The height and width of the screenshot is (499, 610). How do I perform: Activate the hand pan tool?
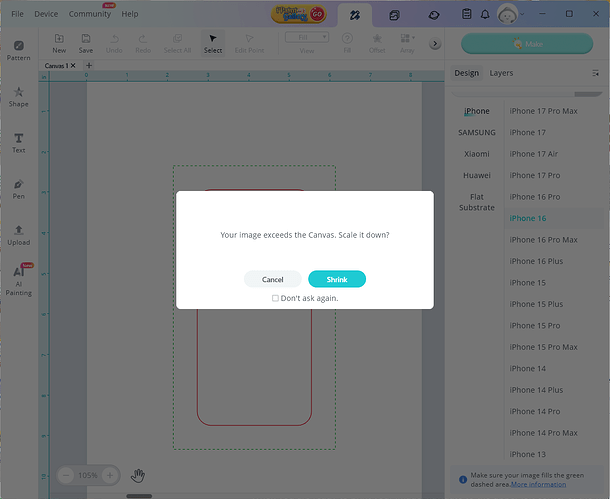pyautogui.click(x=138, y=475)
